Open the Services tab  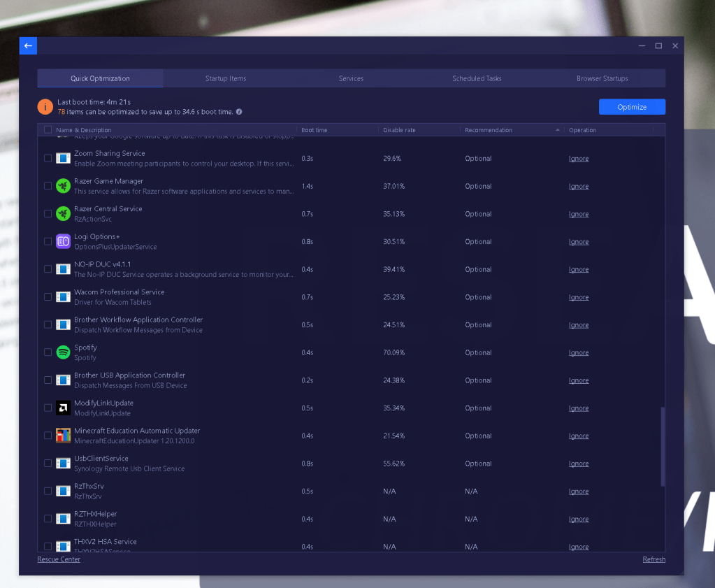click(351, 78)
